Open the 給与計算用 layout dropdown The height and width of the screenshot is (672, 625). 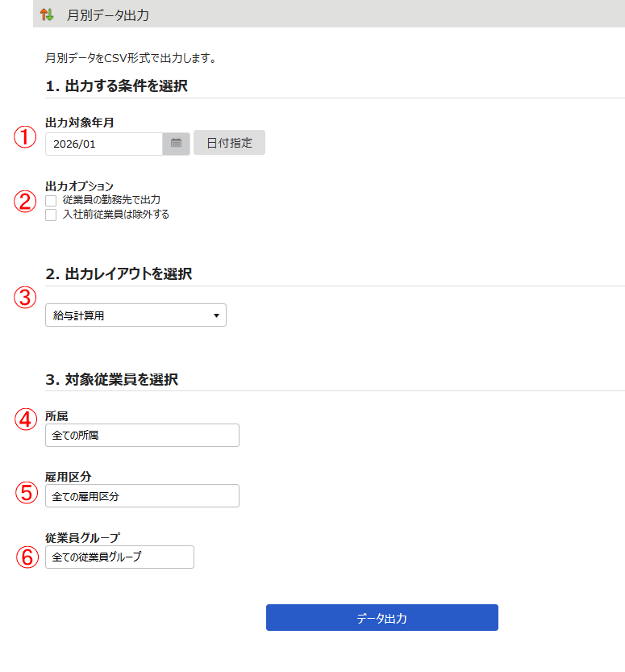point(135,315)
